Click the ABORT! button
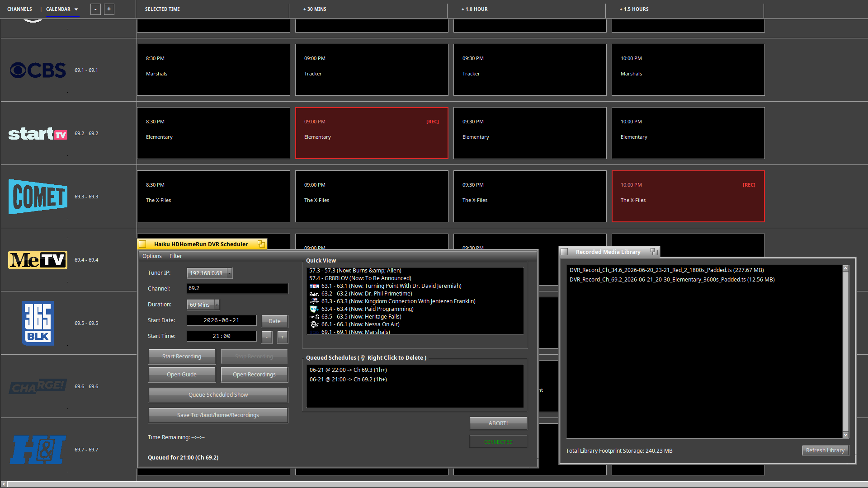 [x=498, y=423]
